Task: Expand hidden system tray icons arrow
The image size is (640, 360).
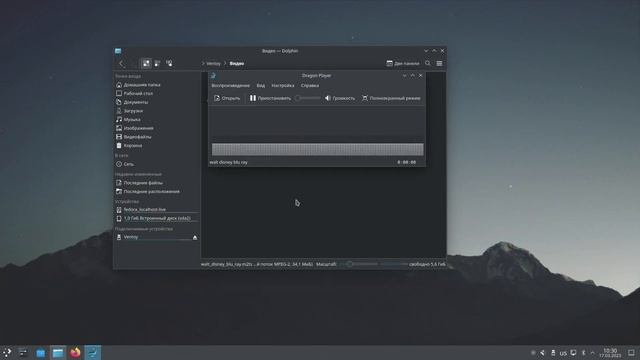Action: 593,353
